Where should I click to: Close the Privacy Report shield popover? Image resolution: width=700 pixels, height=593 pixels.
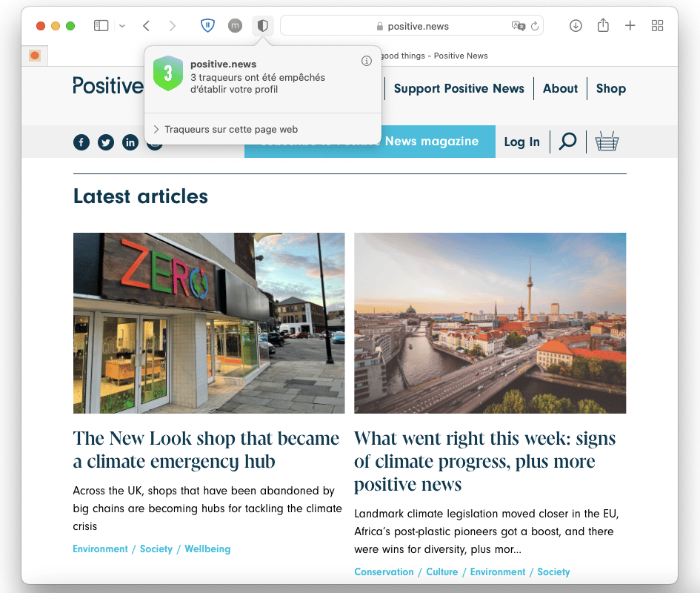[262, 25]
